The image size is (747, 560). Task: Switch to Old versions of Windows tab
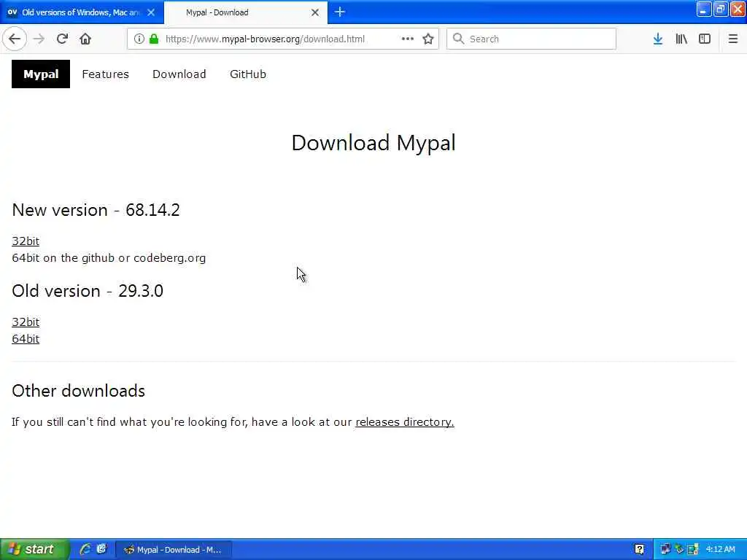click(80, 12)
